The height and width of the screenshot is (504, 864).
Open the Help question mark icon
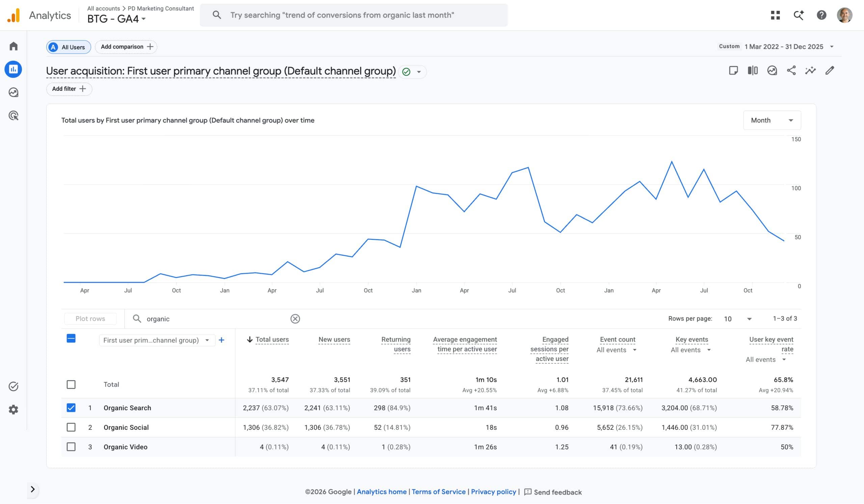pos(821,15)
